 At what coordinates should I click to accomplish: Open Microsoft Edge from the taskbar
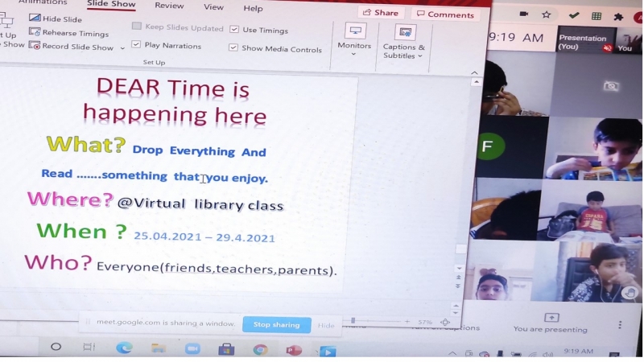124,348
